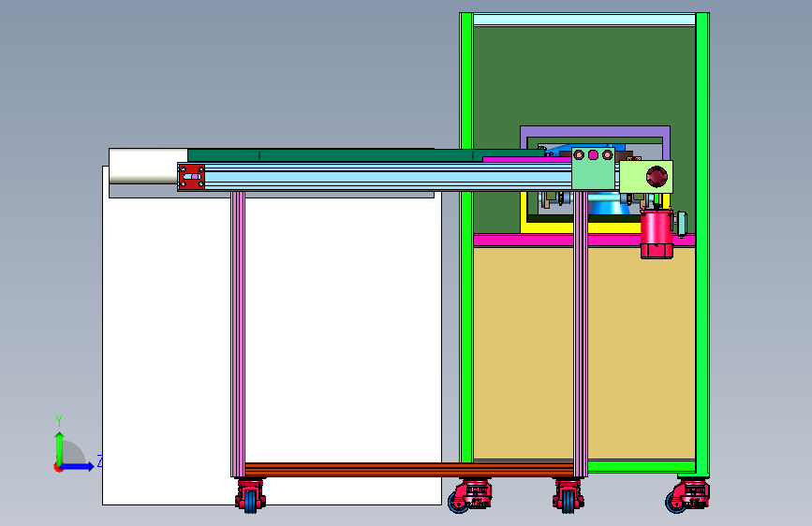Select the caster under left green upright
The height and width of the screenshot is (526, 812).
[x=470, y=495]
